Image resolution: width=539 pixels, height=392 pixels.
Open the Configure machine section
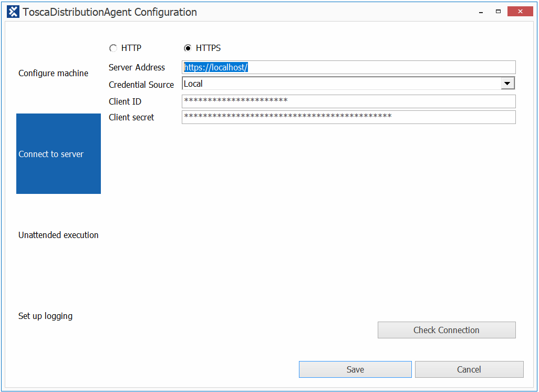coord(54,73)
